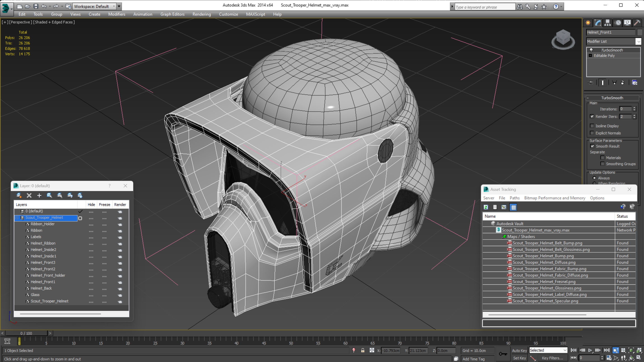Activate Zoom Extents All Selected navigation icon

[639, 350]
